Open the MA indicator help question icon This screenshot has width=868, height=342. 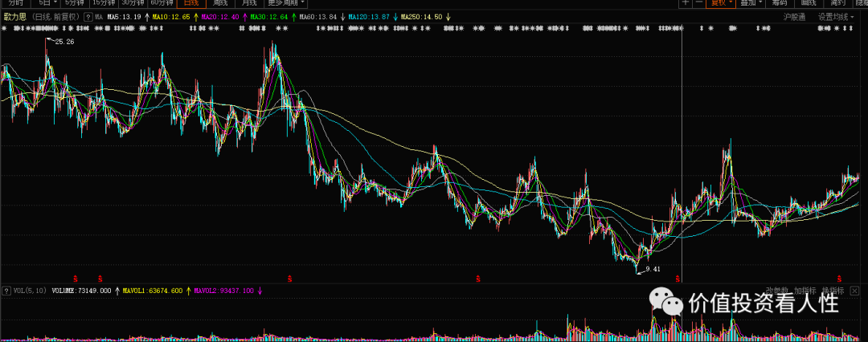point(88,17)
